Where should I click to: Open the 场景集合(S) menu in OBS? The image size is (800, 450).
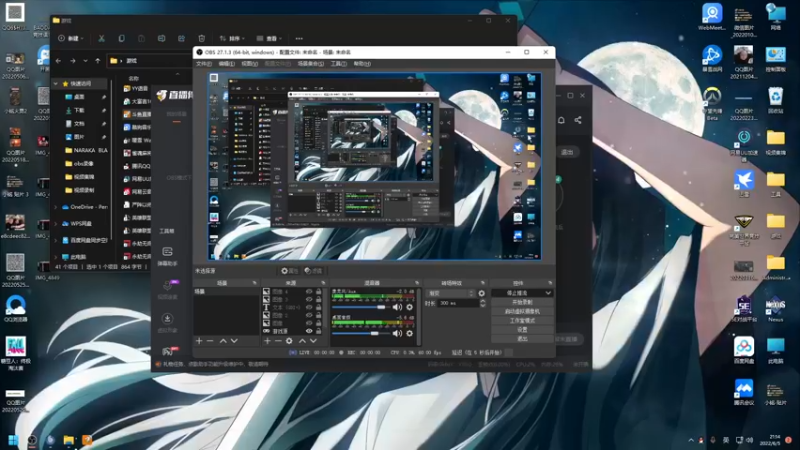point(311,64)
